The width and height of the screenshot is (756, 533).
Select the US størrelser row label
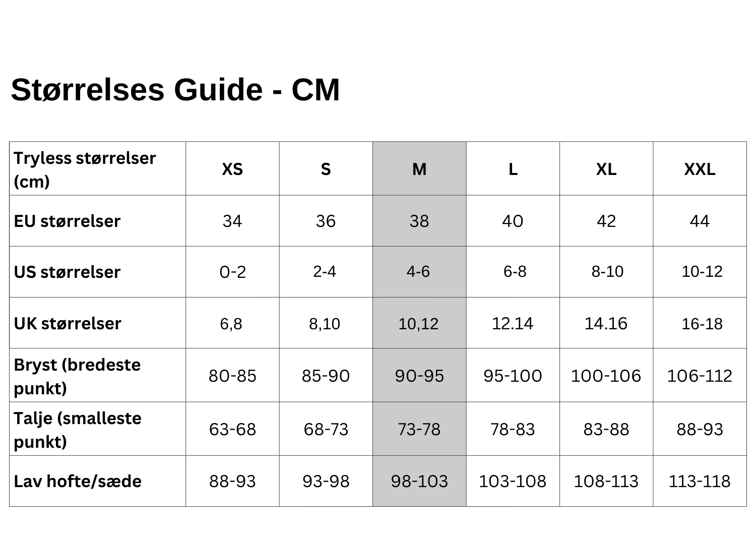67,272
